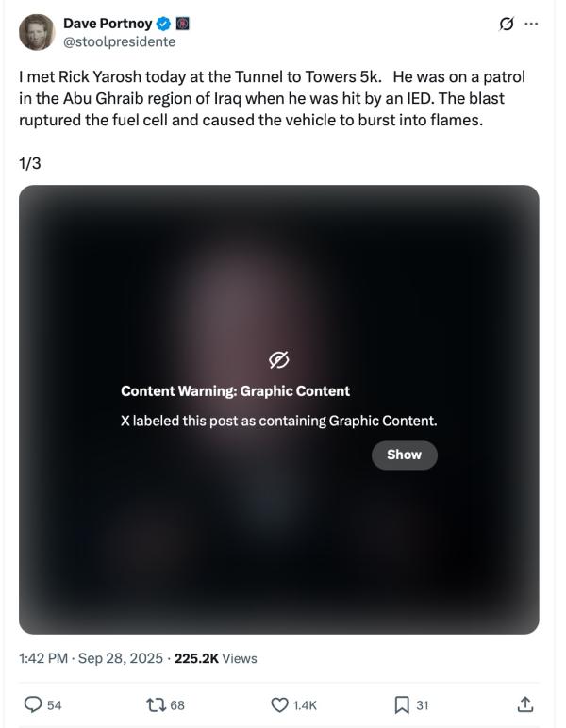
Task: Open the three-dot more options menu
Action: coord(531,24)
